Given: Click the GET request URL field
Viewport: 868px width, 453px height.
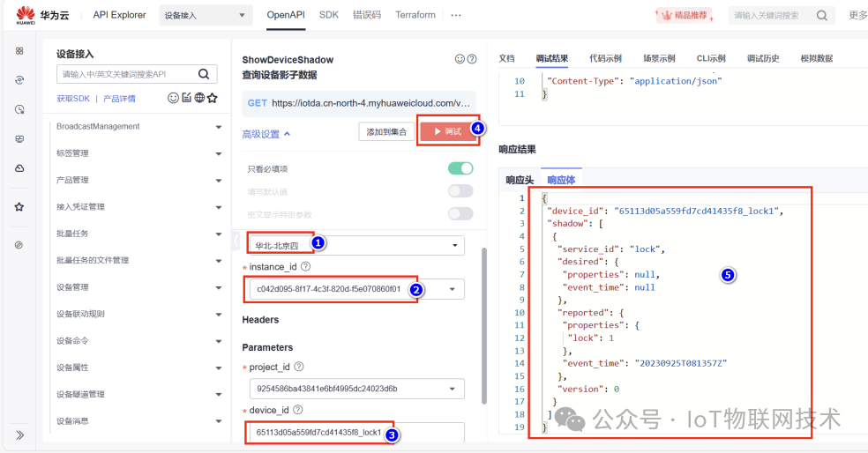Looking at the screenshot, I should [x=359, y=103].
